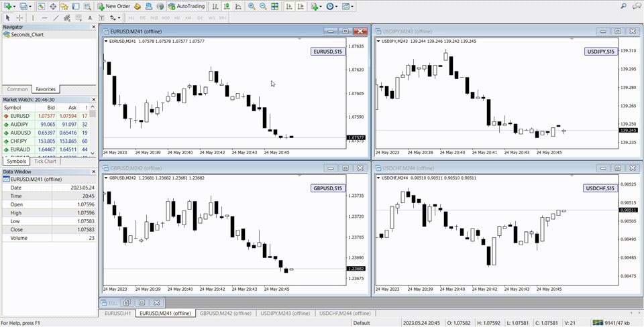Open the chart Templates icon
The width and height of the screenshot is (644, 327).
tap(346, 6)
